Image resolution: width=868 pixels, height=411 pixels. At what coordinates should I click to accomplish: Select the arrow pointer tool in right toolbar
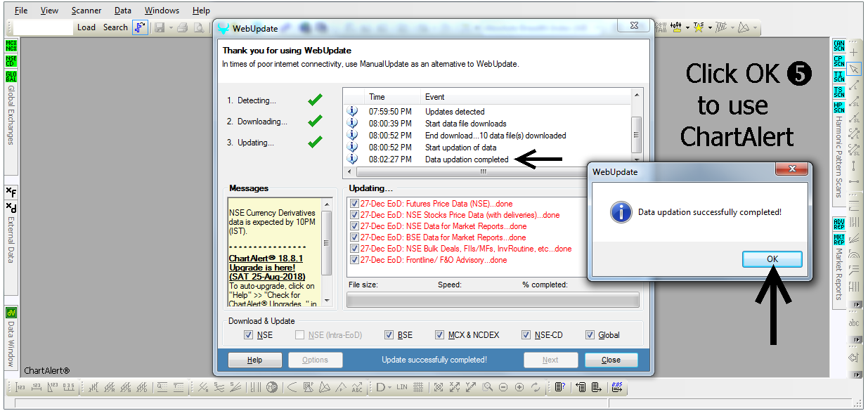854,69
